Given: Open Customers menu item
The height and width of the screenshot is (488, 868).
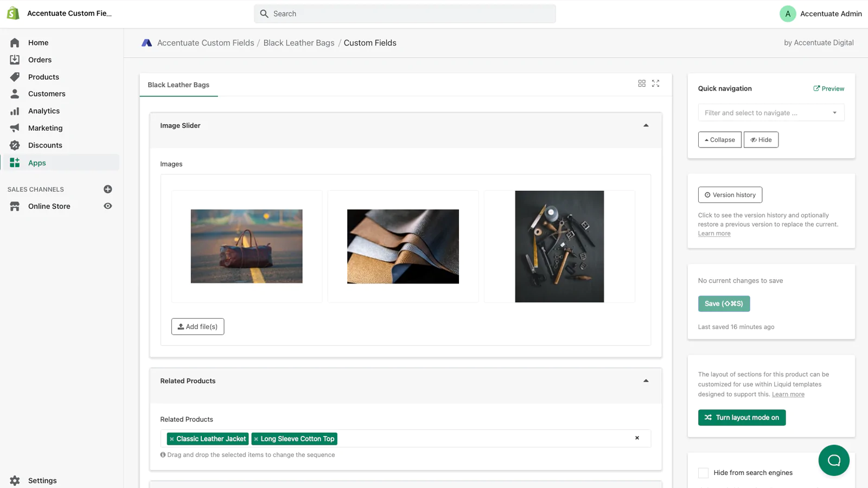Looking at the screenshot, I should [47, 94].
